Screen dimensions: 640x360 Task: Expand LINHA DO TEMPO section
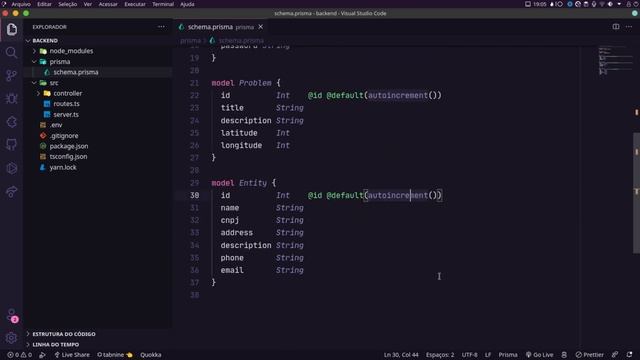point(98,344)
